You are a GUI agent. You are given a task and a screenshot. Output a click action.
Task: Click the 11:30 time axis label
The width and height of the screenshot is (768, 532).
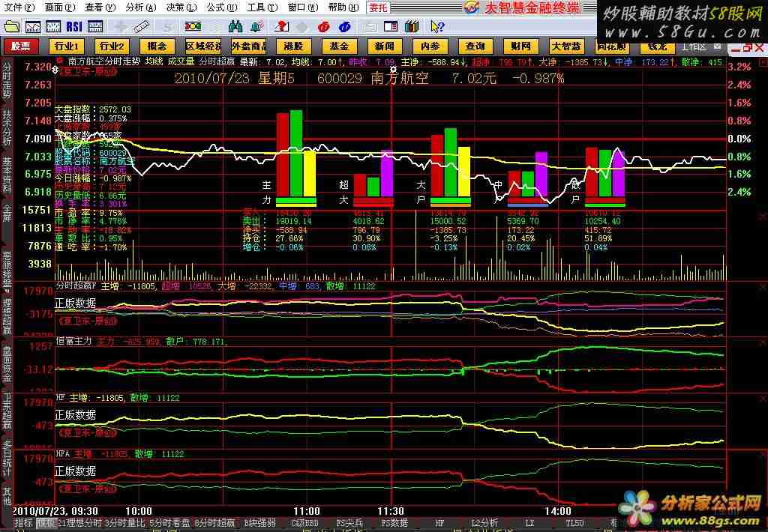(391, 511)
